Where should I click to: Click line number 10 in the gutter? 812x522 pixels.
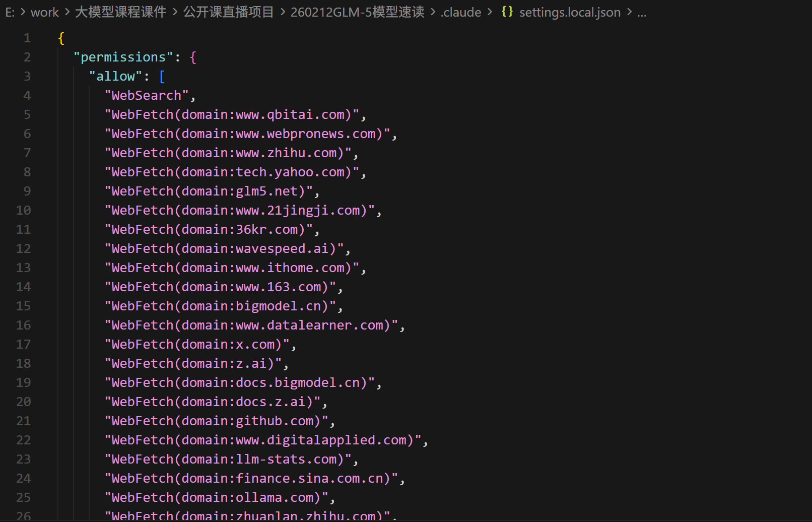[24, 211]
